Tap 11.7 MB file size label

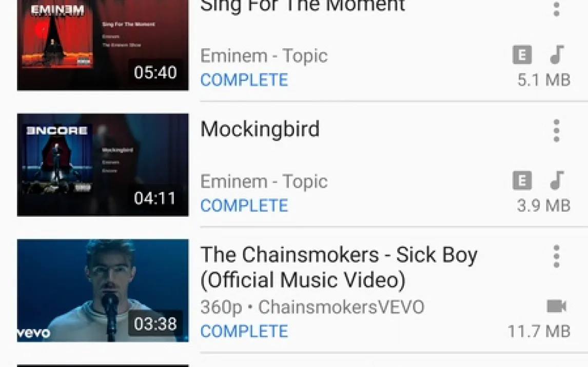(539, 332)
